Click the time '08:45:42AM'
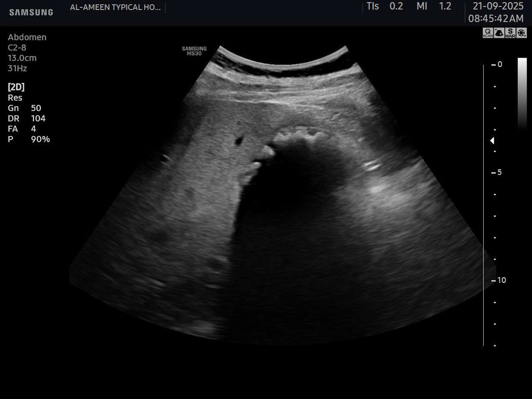 (496, 19)
